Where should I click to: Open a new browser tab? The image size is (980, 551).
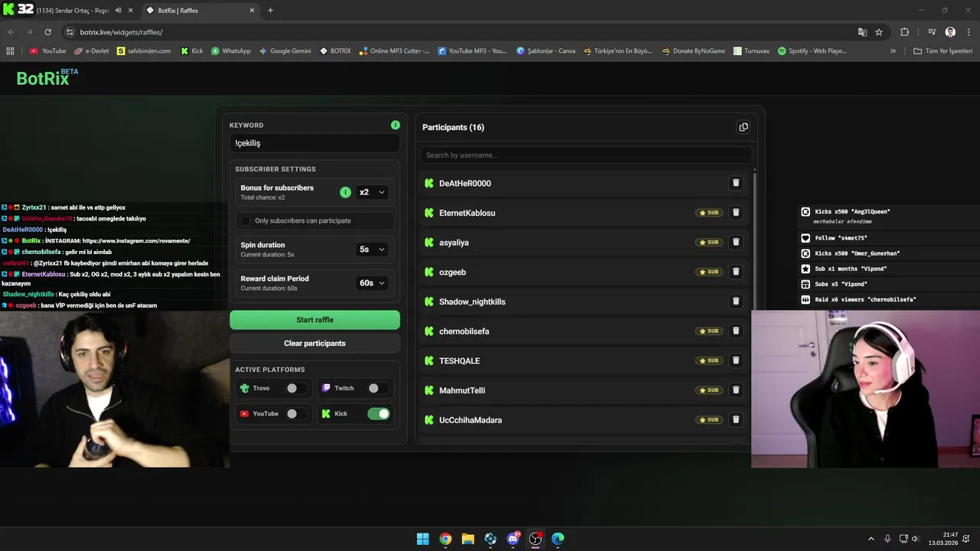pyautogui.click(x=270, y=10)
